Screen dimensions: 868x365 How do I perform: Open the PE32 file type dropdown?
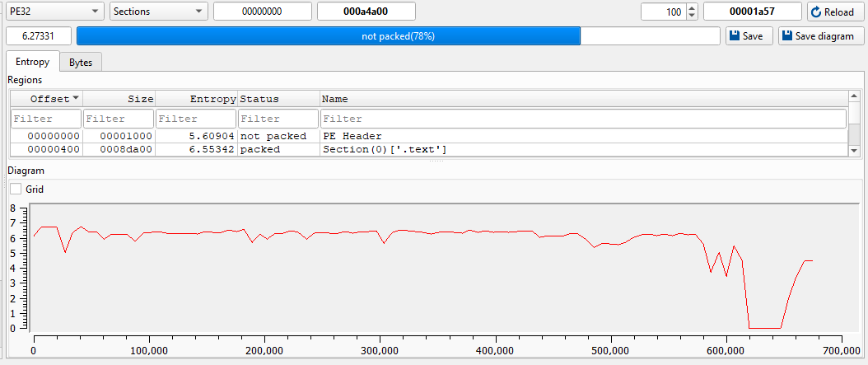tap(54, 12)
